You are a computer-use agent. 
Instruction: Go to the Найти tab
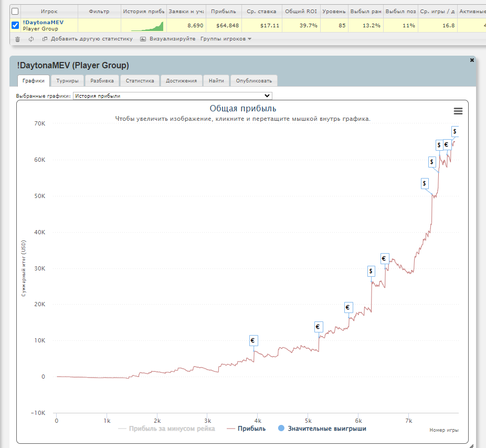[216, 81]
